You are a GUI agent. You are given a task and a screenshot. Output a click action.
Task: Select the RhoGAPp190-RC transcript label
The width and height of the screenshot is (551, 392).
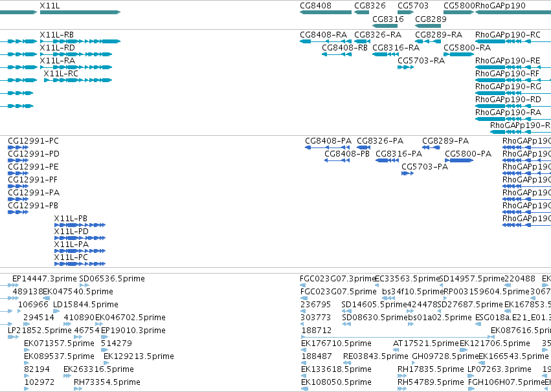[508, 35]
